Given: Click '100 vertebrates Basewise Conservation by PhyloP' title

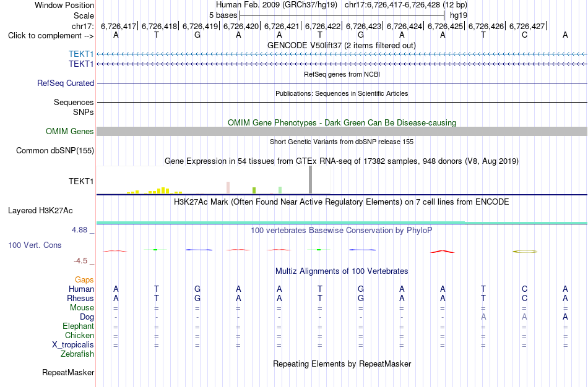Looking at the screenshot, I should (x=341, y=231).
